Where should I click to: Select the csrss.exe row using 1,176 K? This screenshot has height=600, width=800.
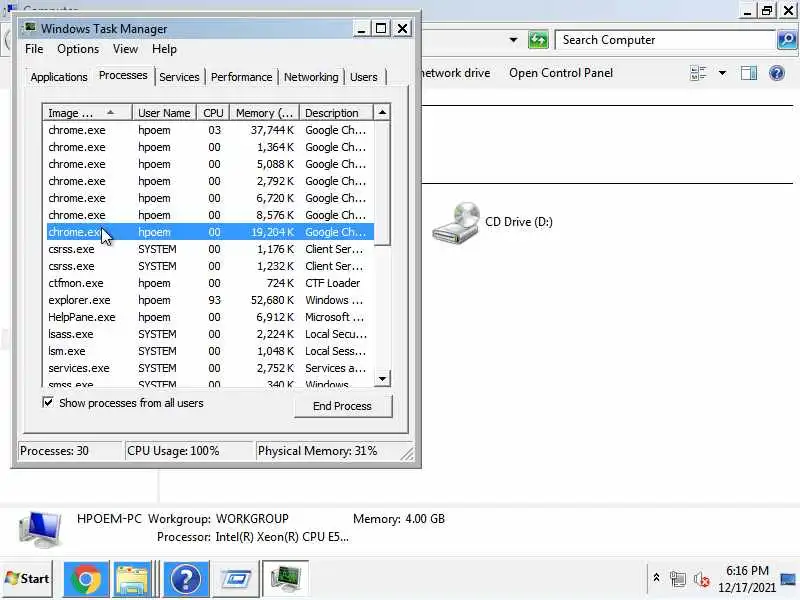[x=210, y=249]
